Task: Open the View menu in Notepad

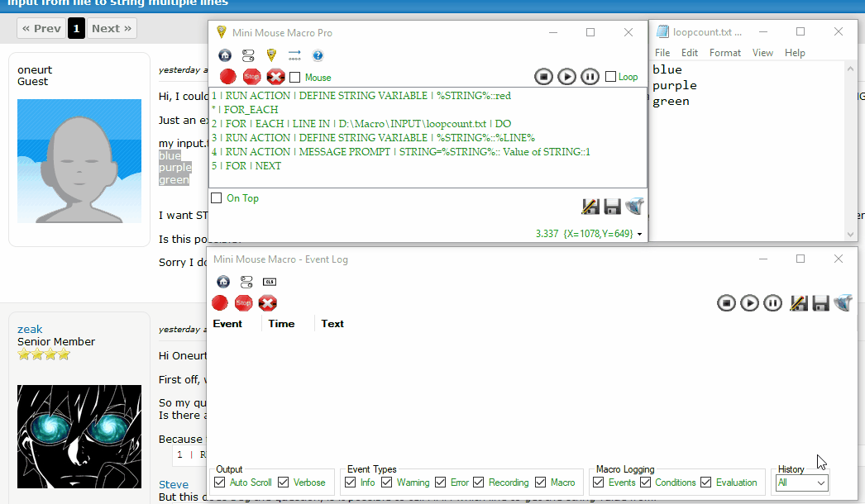Action: click(x=762, y=52)
